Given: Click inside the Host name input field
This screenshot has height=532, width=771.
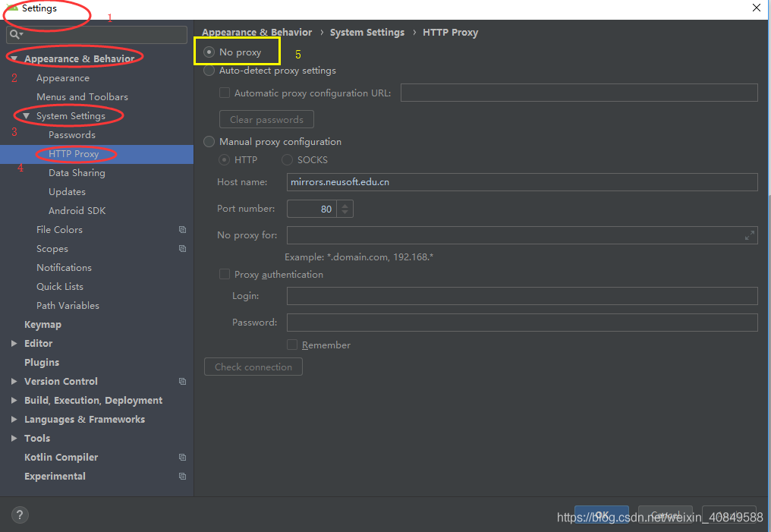Looking at the screenshot, I should [455, 181].
